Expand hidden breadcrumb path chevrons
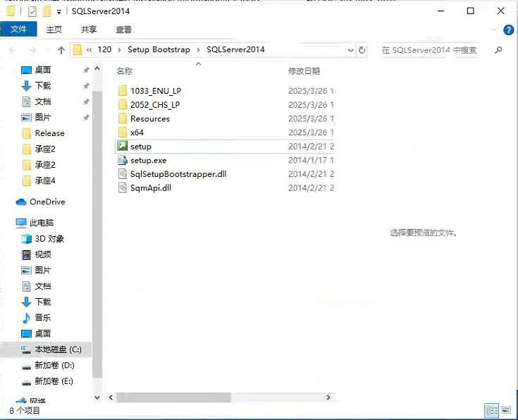Viewport: 518px width, 420px height. (89, 50)
